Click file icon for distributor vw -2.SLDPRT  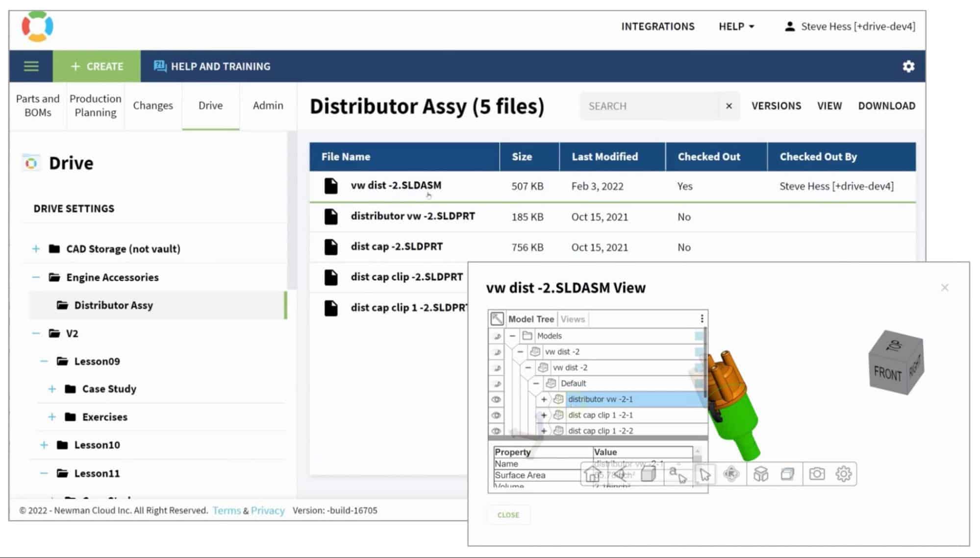pos(331,217)
